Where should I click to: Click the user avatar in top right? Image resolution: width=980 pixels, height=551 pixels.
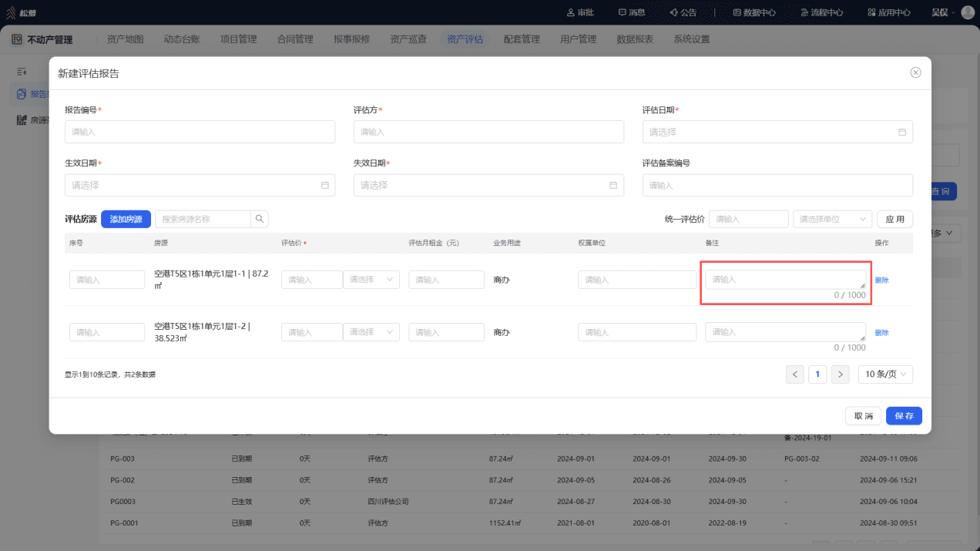[968, 12]
